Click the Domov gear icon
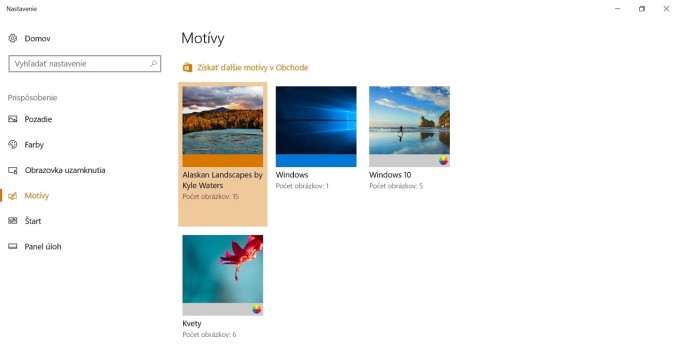The height and width of the screenshot is (361, 679). pyautogui.click(x=13, y=38)
